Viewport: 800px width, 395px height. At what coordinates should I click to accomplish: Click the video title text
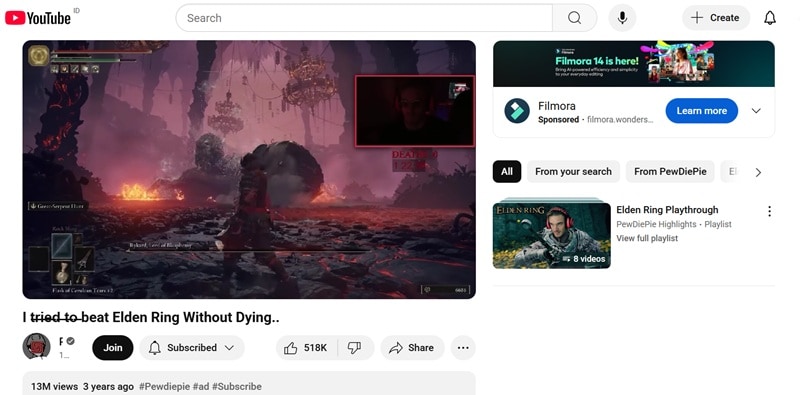(151, 317)
